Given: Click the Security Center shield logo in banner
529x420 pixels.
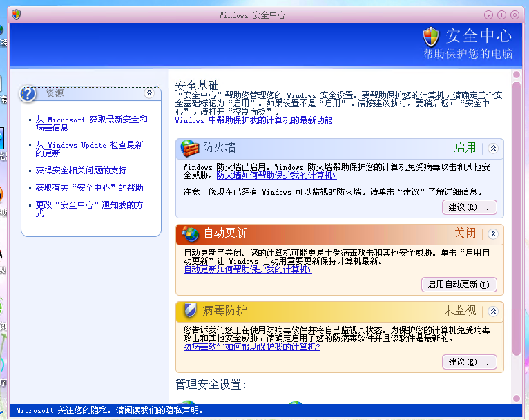Looking at the screenshot, I should [x=431, y=37].
